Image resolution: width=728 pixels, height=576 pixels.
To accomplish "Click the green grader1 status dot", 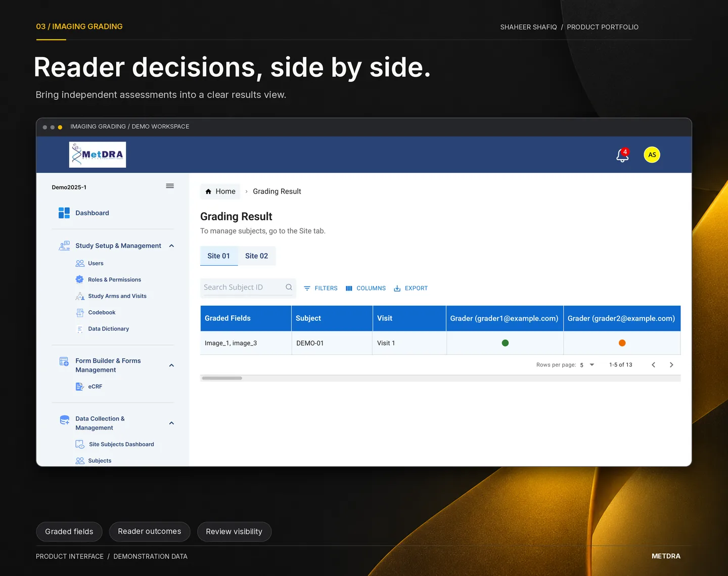I will (x=505, y=343).
